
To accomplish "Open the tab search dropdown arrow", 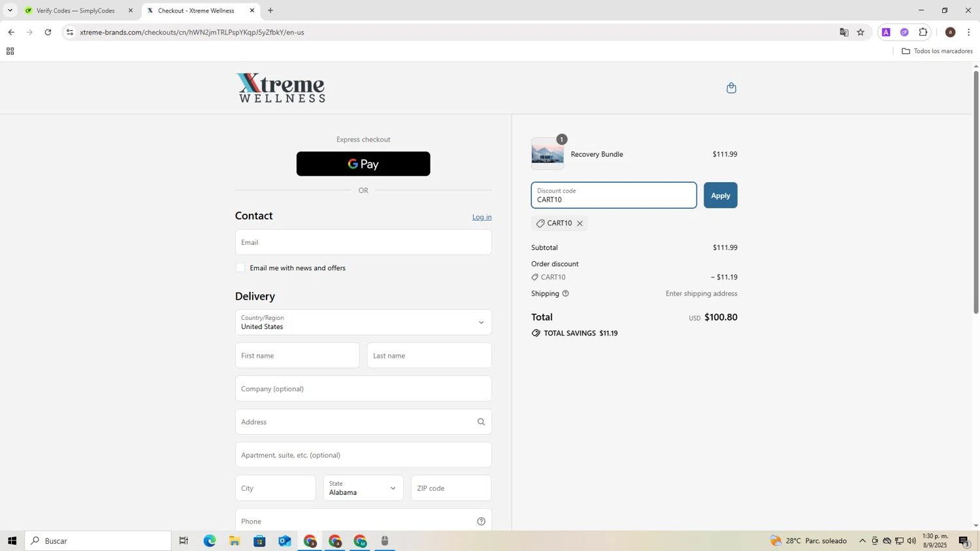I will pos(10,10).
